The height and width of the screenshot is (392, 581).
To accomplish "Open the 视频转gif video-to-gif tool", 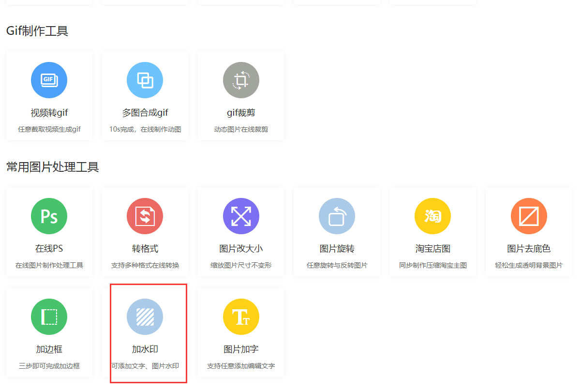I will pyautogui.click(x=49, y=80).
